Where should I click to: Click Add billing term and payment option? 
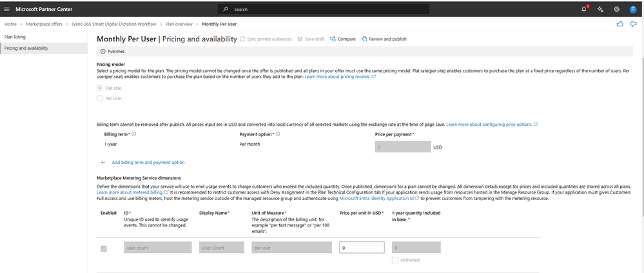pyautogui.click(x=148, y=163)
